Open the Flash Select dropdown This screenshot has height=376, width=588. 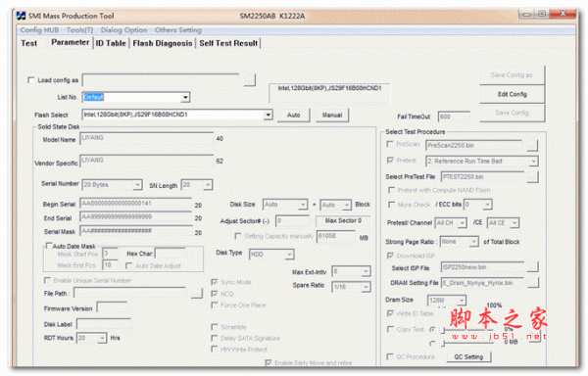point(268,115)
